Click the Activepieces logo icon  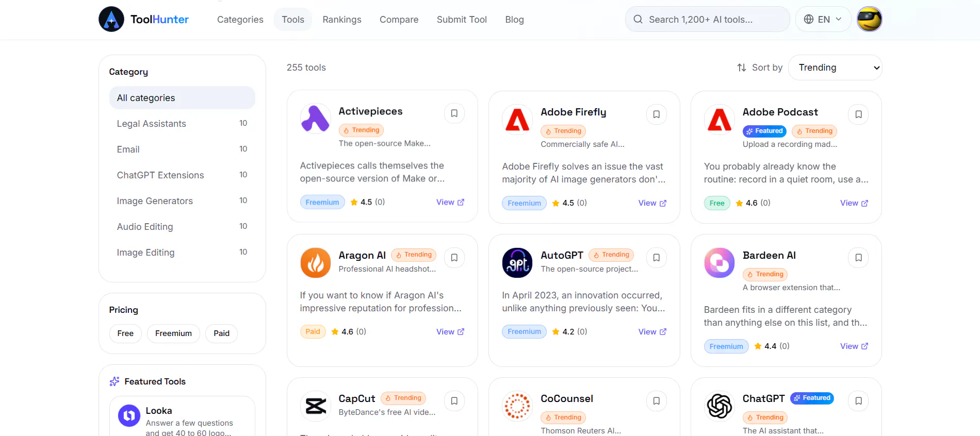pos(316,119)
